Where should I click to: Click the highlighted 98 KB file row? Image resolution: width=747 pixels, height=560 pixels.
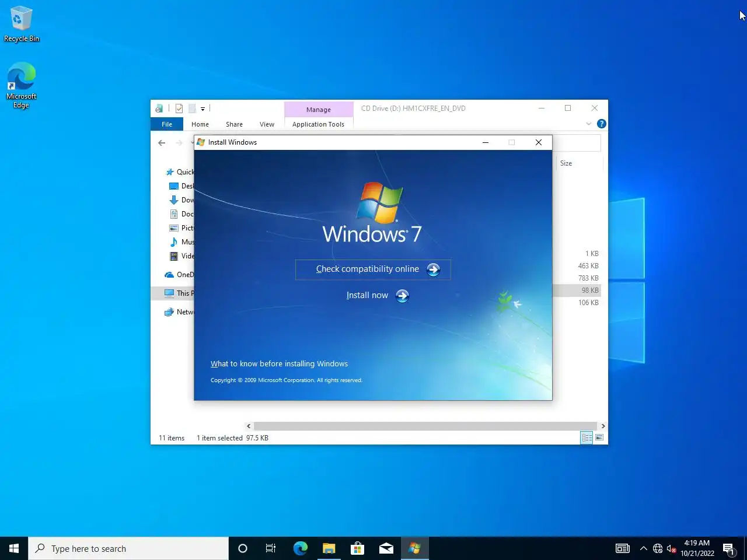click(x=577, y=290)
